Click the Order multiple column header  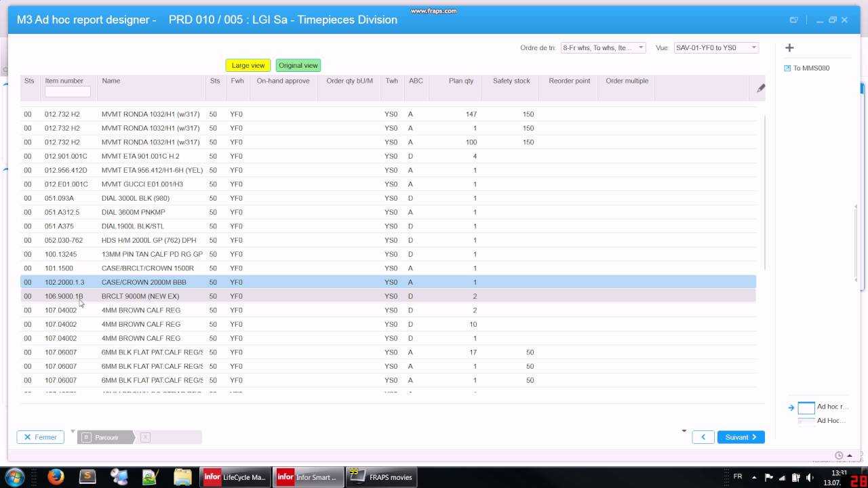coord(627,81)
